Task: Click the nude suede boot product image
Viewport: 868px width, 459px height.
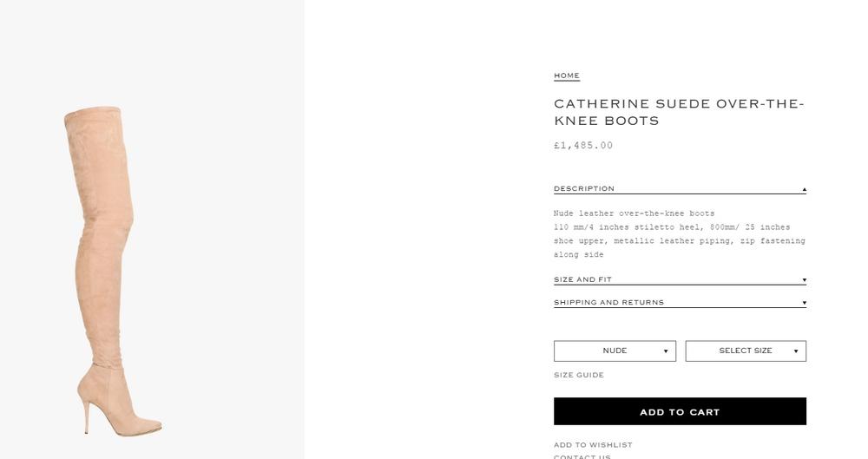Action: 104,260
